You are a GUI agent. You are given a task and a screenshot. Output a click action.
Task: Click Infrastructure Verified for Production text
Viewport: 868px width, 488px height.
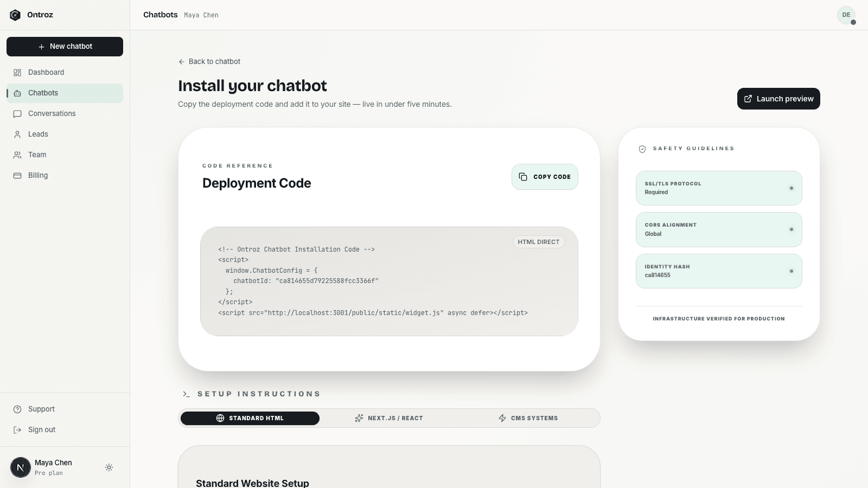(719, 319)
